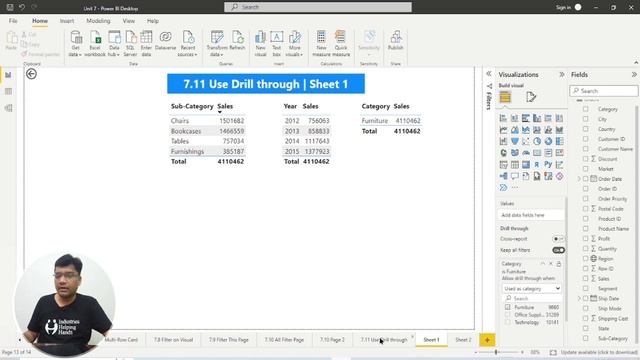
Task: Toggle the Keep all filters switch
Action: click(558, 250)
